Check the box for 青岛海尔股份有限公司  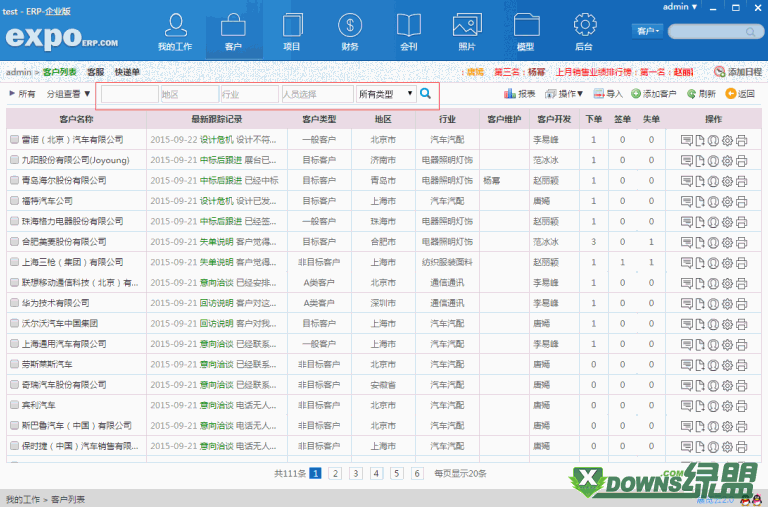point(14,180)
